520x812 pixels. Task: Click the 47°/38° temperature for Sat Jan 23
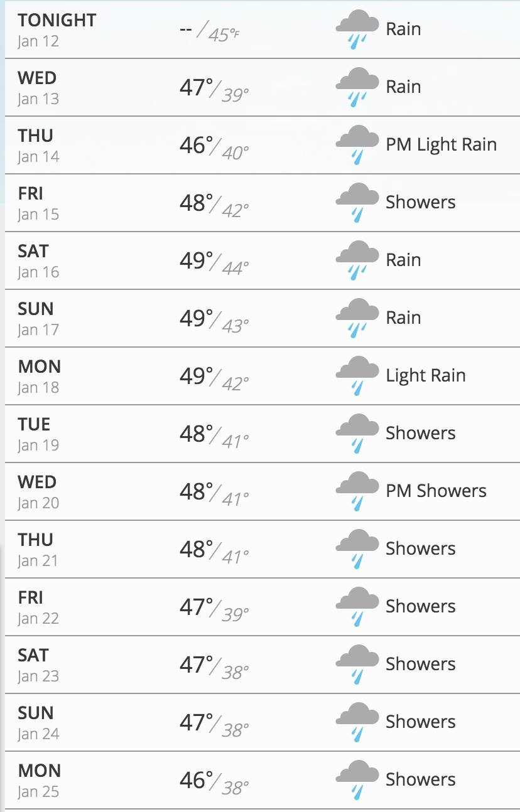pyautogui.click(x=214, y=666)
